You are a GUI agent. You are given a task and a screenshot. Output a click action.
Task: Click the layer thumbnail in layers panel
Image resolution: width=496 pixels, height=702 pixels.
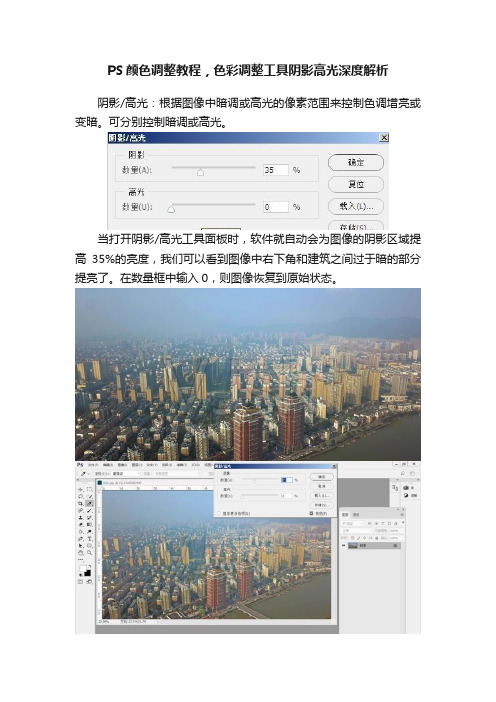[353, 546]
